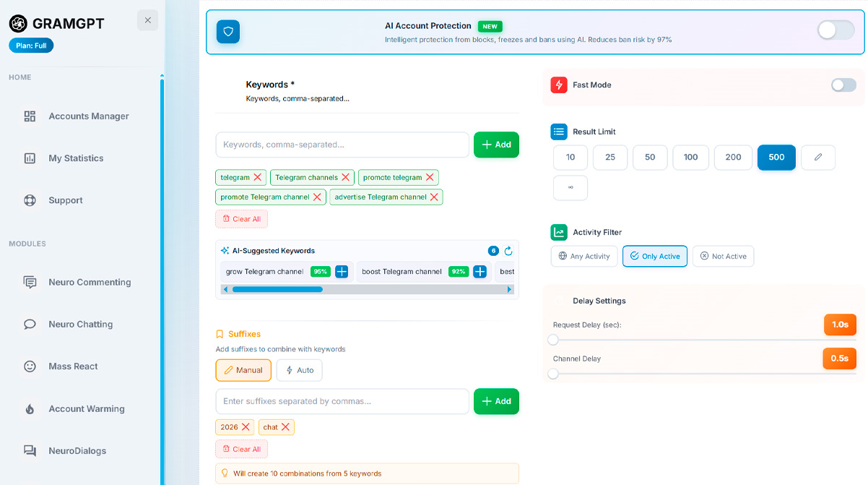
Task: Click the Add button for keywords
Action: [x=496, y=145]
